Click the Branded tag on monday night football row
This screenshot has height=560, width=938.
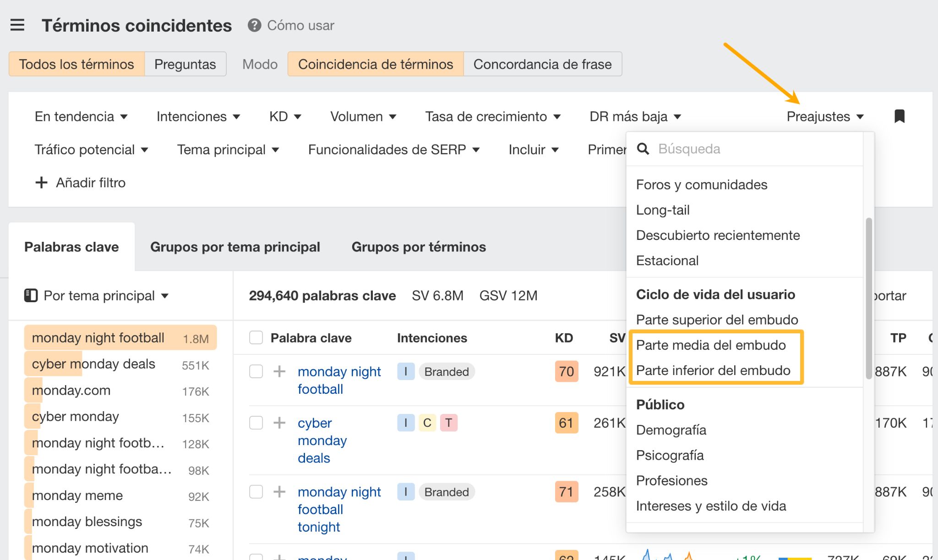pyautogui.click(x=447, y=371)
